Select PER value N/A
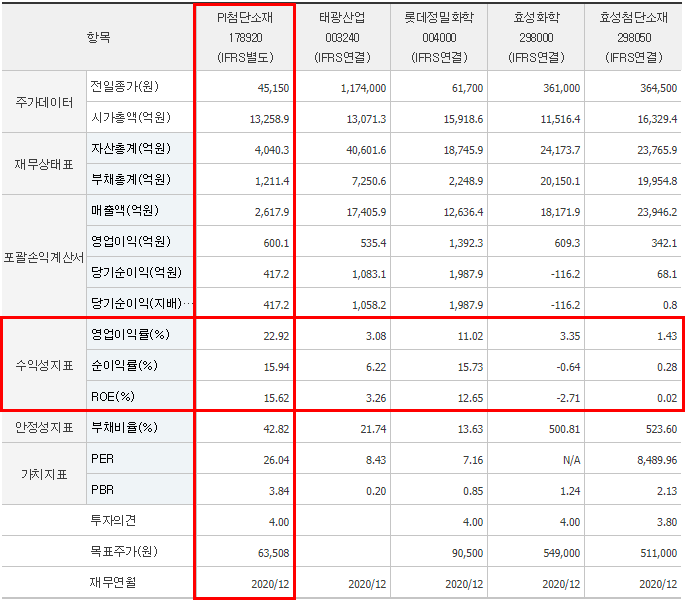This screenshot has height=600, width=686. tap(571, 460)
